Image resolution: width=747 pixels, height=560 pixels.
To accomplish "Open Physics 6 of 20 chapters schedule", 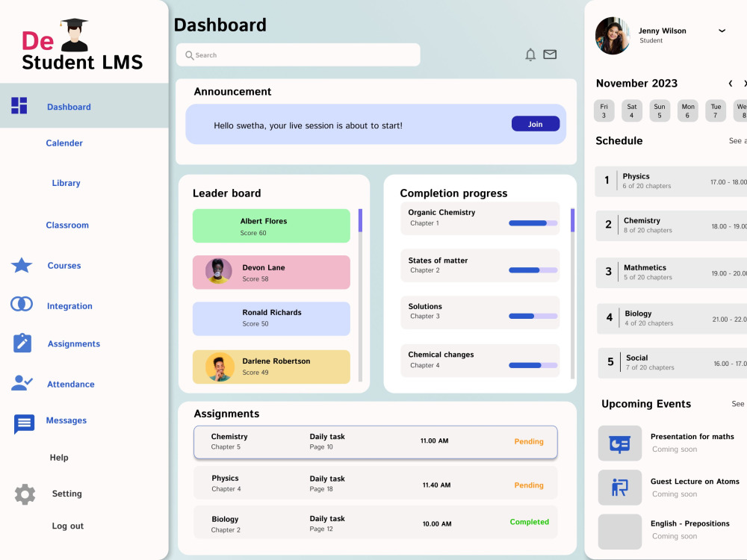I will [x=671, y=181].
